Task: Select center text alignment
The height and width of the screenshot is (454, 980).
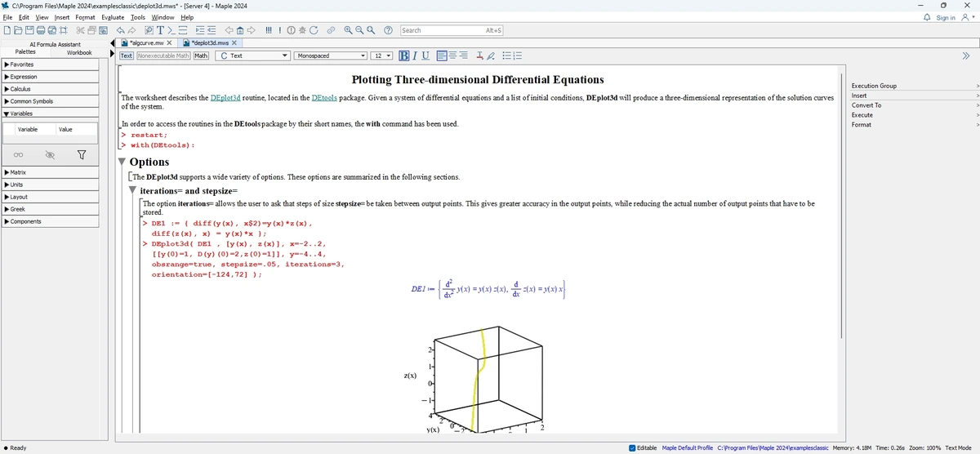Action: (453, 56)
